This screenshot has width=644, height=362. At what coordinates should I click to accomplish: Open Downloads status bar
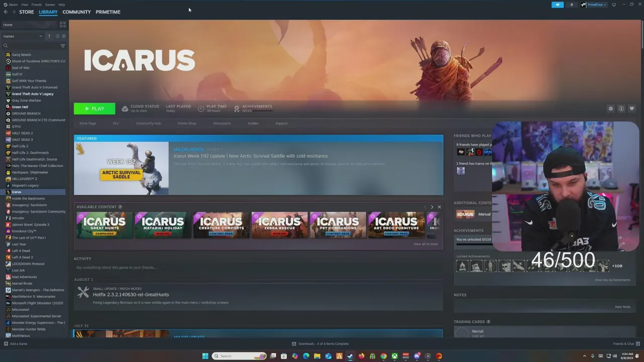pyautogui.click(x=320, y=344)
